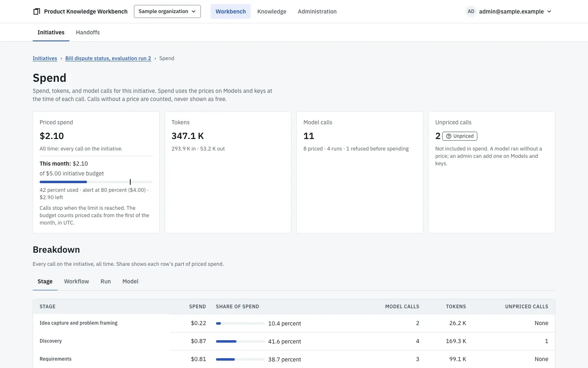Go to the Workbench section
Viewport: 588px width, 368px height.
231,11
